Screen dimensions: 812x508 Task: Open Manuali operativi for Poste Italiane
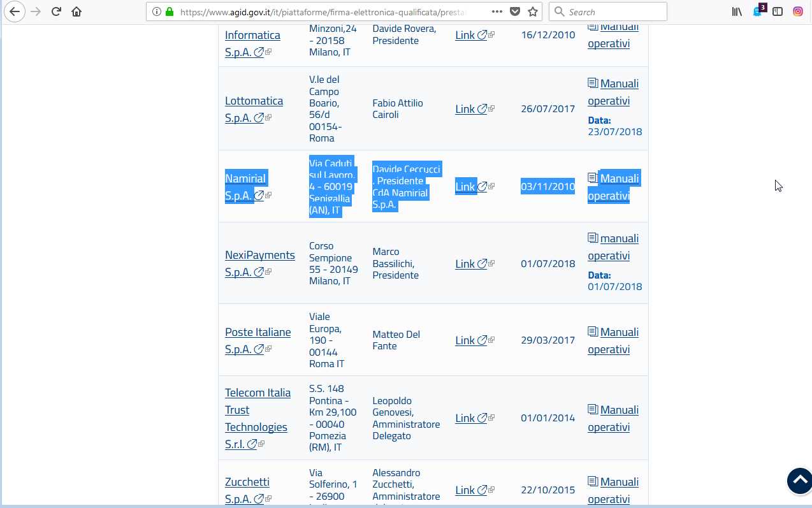(x=613, y=340)
